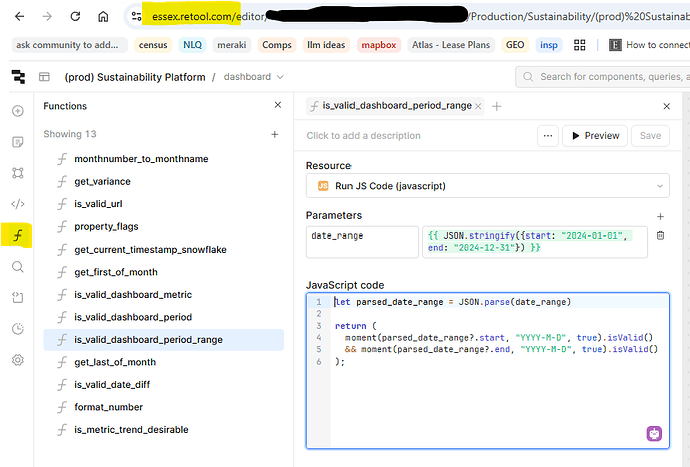Open the 'meraki' bookmark
This screenshot has height=467, width=690.
point(231,45)
